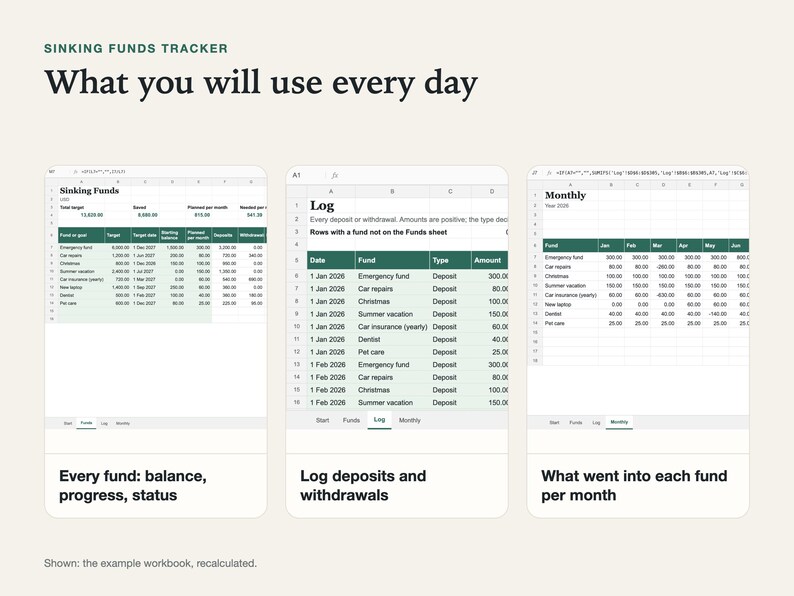Select the active Log tab in middle screenshot

pyautogui.click(x=379, y=420)
